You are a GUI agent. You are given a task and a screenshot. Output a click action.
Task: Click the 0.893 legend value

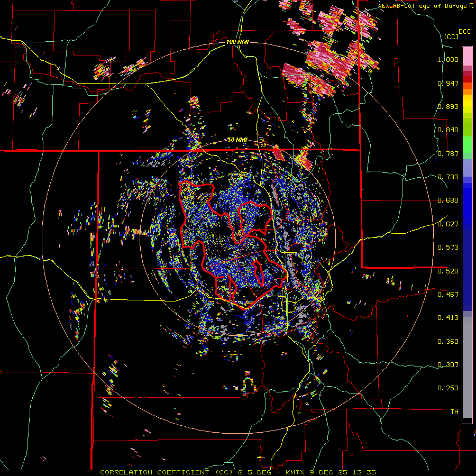(x=448, y=106)
